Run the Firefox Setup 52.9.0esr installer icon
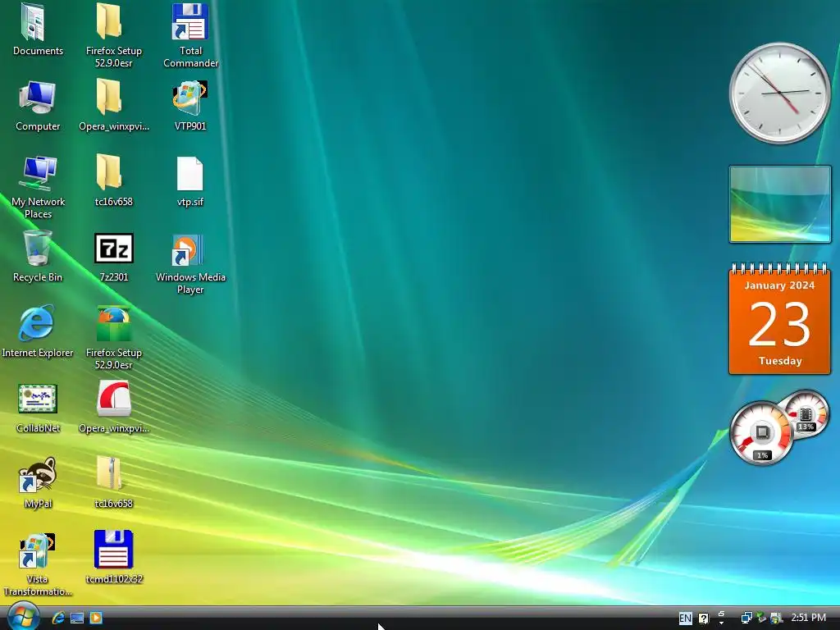 pos(113,323)
